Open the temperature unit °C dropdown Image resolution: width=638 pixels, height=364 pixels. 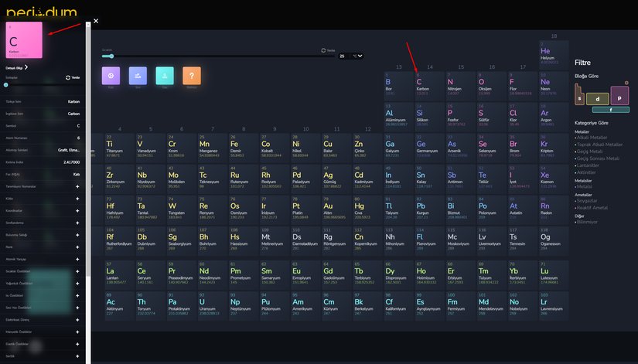(357, 56)
